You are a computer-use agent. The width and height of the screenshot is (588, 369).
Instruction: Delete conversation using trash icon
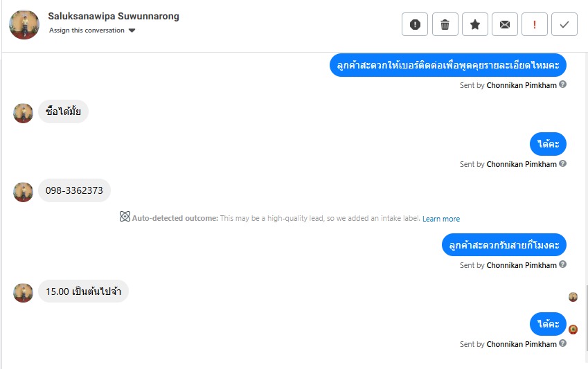tap(445, 25)
